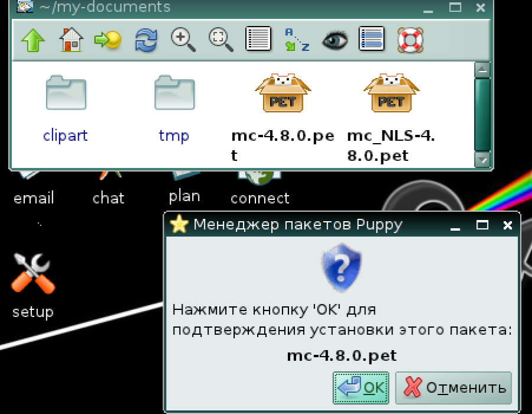Image resolution: width=532 pixels, height=414 pixels.
Task: Click the tmp folder name label
Action: tap(174, 136)
